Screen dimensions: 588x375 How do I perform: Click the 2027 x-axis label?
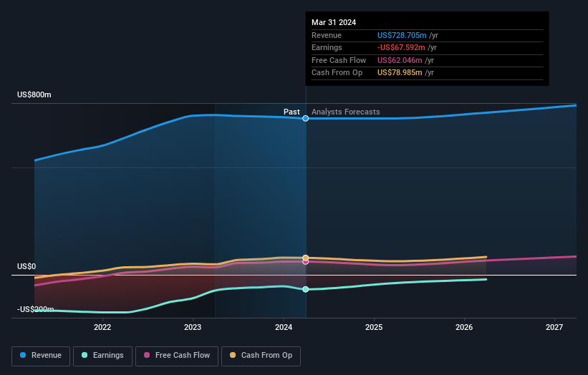(x=554, y=327)
